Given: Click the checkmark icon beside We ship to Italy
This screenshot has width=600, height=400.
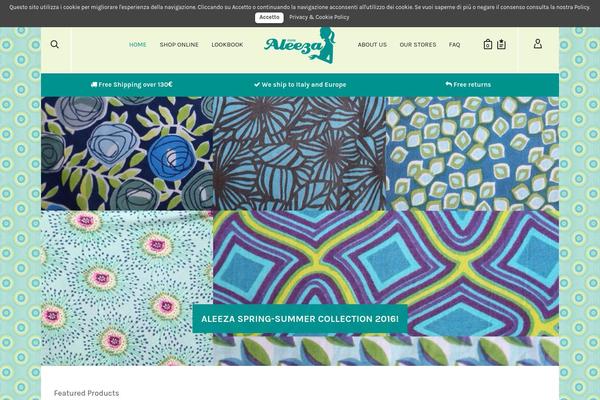Looking at the screenshot, I should coord(257,85).
